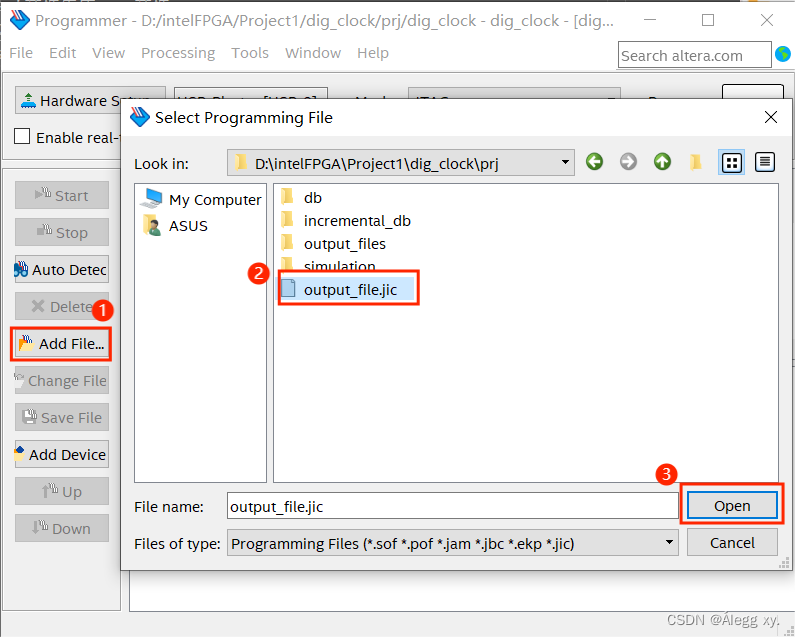Go back using the green back arrow
The image size is (795, 637).
594,162
